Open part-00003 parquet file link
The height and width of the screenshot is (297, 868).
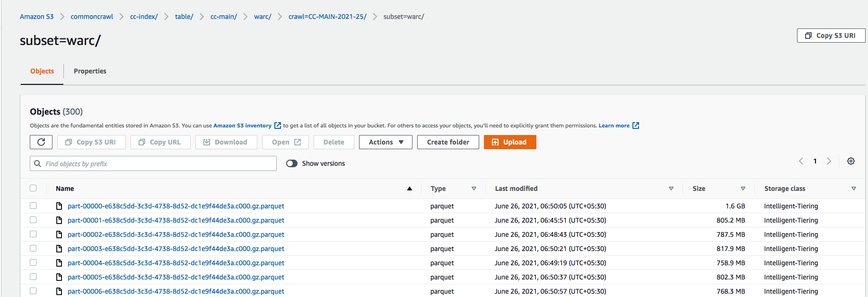176,249
